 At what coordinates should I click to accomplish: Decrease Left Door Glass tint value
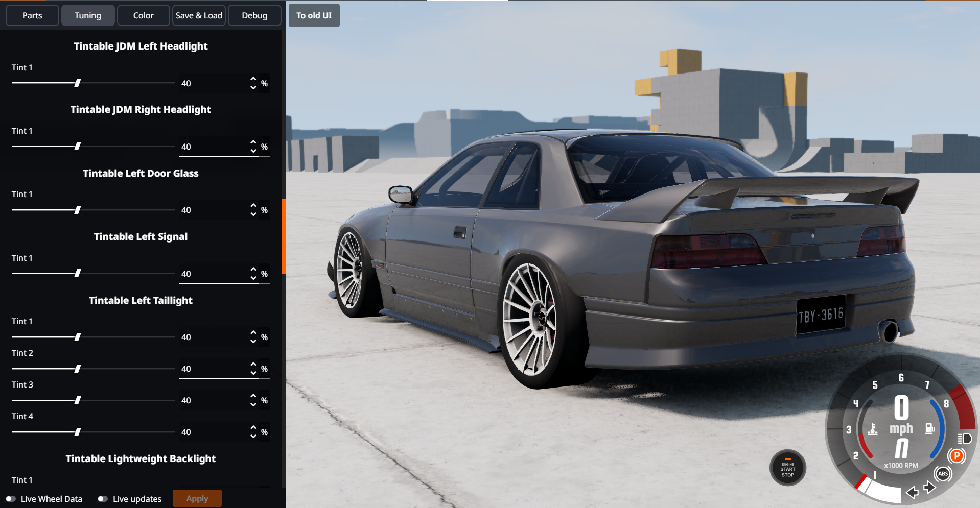253,214
